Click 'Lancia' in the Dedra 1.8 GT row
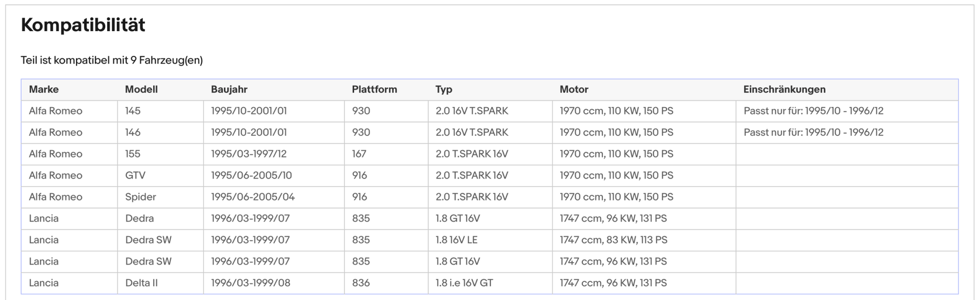980x300 pixels. coord(44,218)
